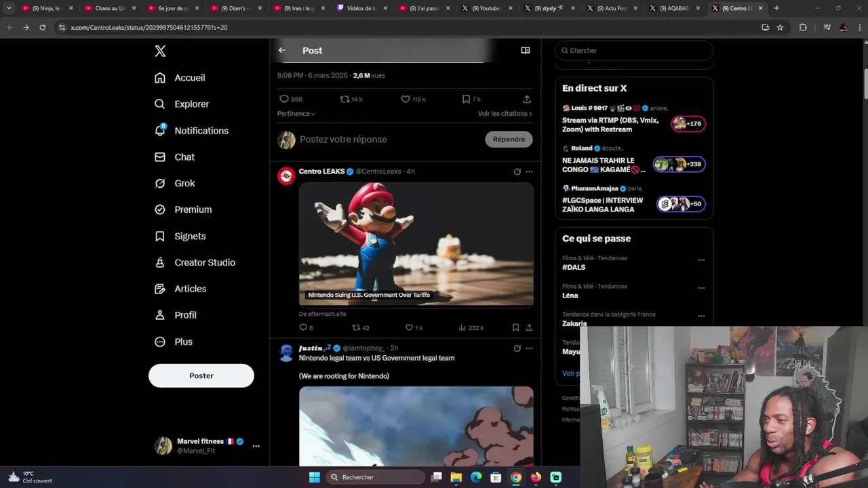The image size is (868, 488).
Task: Share the main post via share icon
Action: (527, 99)
